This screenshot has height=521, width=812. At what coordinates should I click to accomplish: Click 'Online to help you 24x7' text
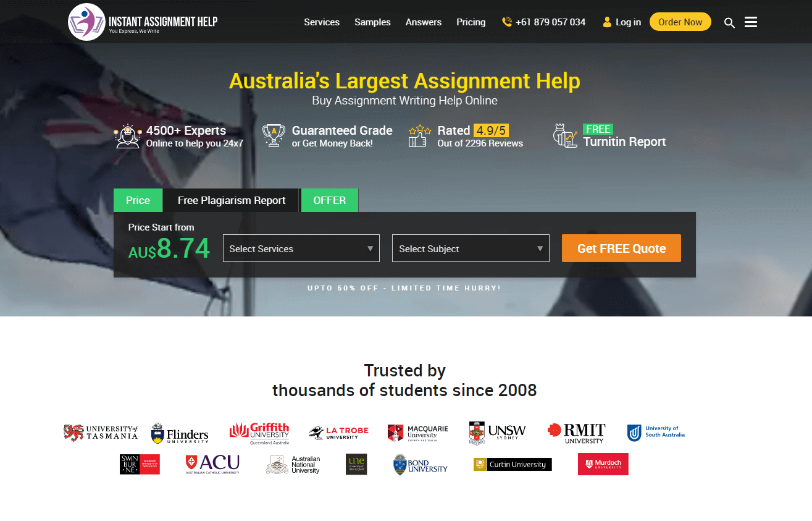[195, 143]
